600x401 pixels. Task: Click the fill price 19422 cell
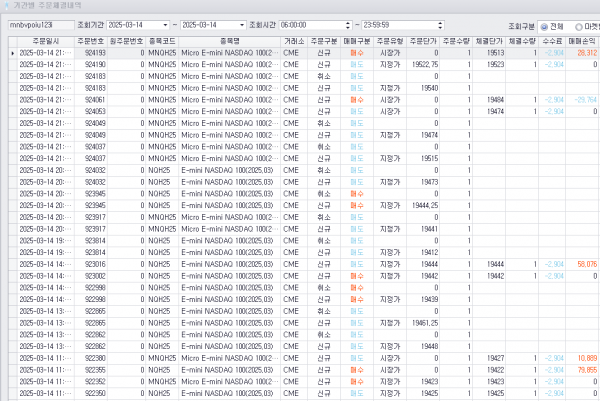click(x=489, y=370)
